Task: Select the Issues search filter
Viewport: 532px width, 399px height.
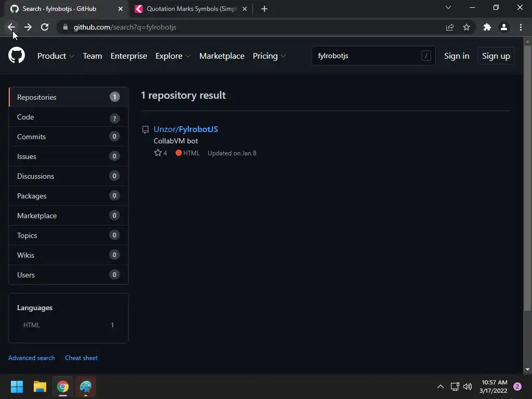Action: click(69, 156)
